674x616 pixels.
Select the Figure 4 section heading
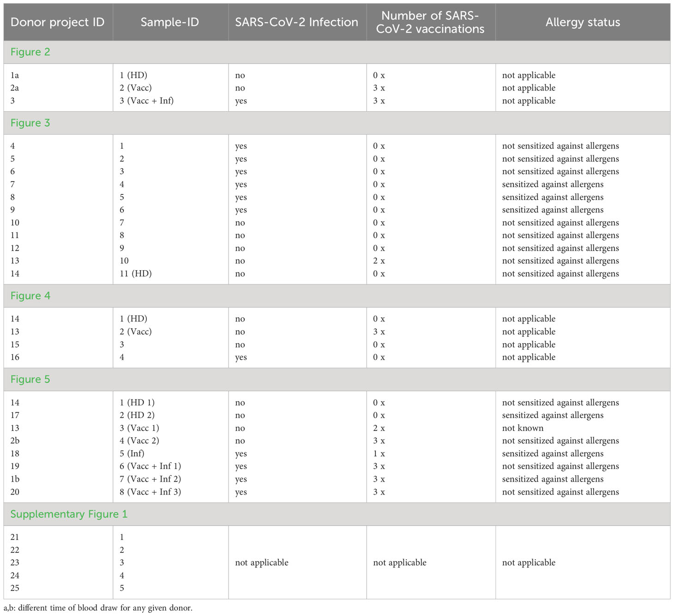click(x=30, y=296)
